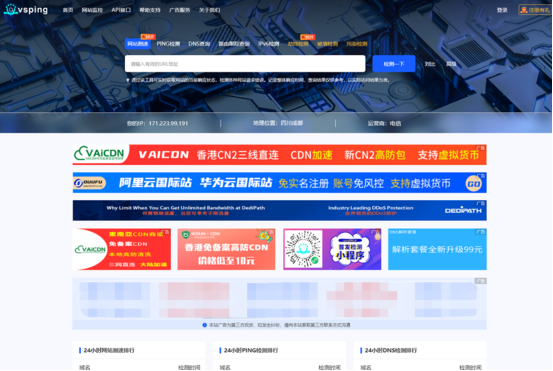This screenshot has height=371, width=553.
Task: Open the 香港免备案高防CDN ad thumbnail
Action: click(226, 249)
